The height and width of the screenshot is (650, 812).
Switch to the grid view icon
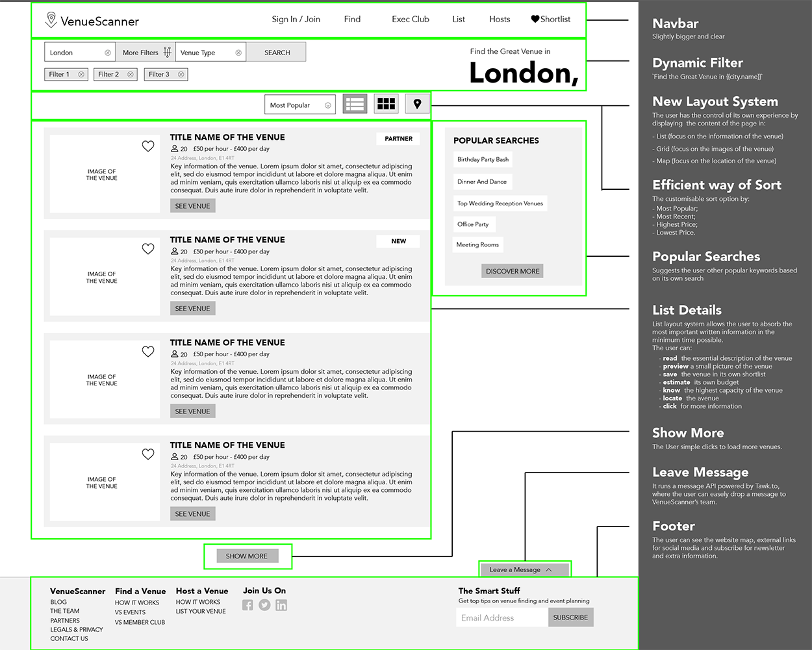(386, 103)
